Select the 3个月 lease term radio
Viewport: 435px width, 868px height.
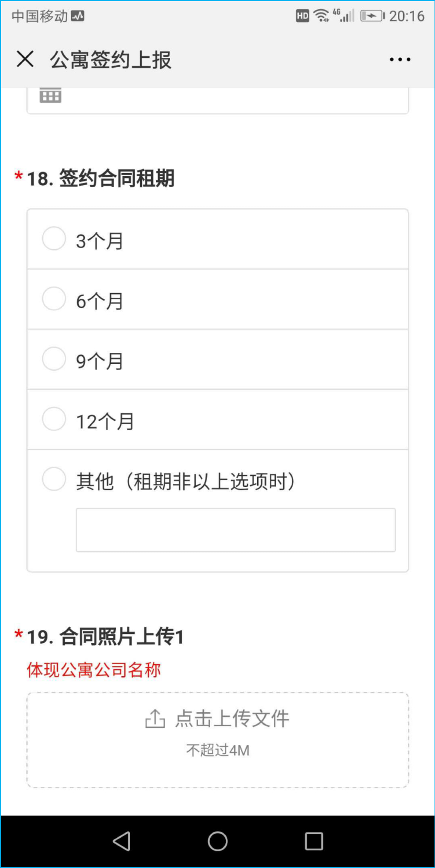(x=54, y=239)
